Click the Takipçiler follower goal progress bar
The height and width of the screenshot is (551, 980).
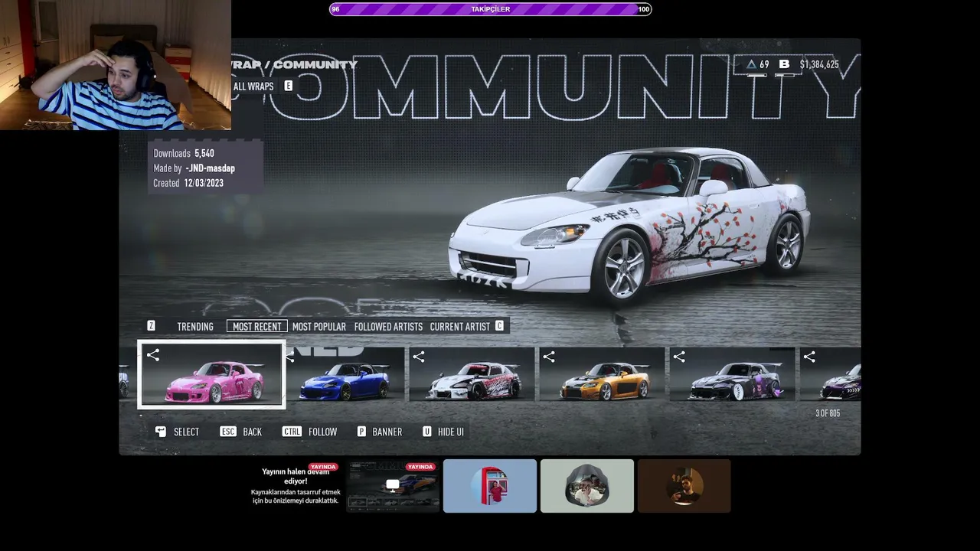tap(490, 9)
